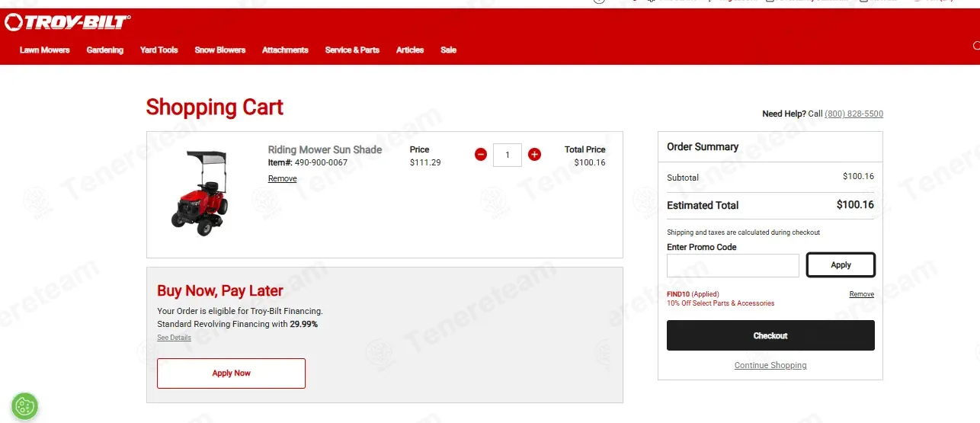Click the Troy-Bilt logo
This screenshot has height=423, width=980.
[x=67, y=23]
